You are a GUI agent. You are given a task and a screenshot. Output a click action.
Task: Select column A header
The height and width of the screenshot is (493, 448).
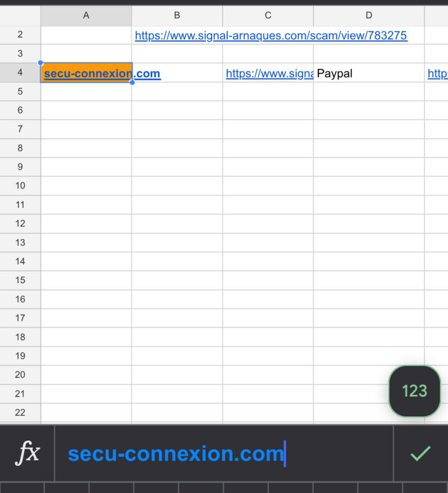point(86,15)
